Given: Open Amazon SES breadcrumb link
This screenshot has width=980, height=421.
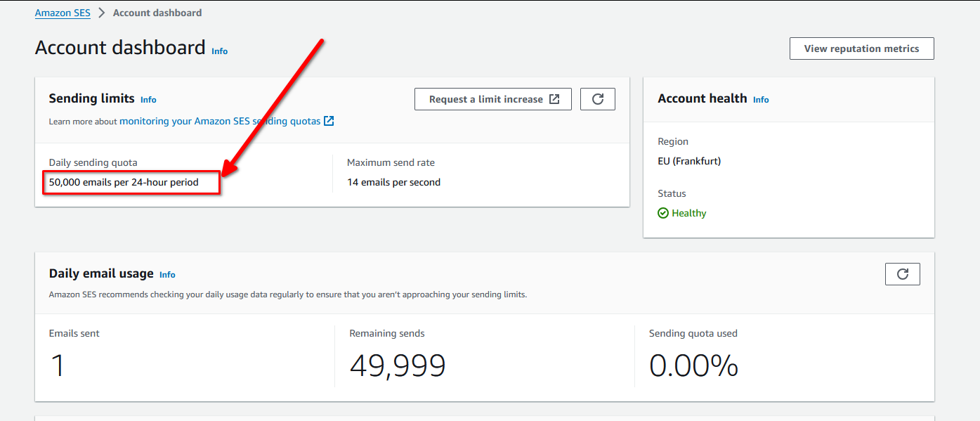Looking at the screenshot, I should coord(63,13).
